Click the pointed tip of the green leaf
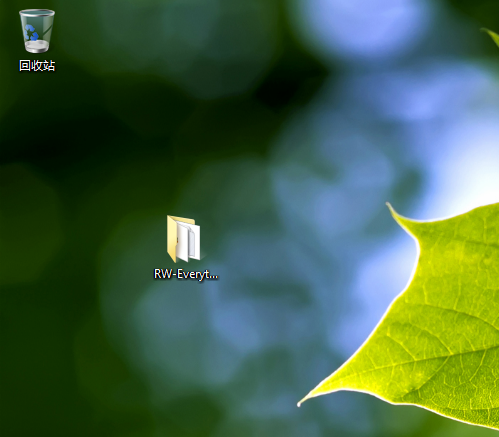The width and height of the screenshot is (499, 437). click(299, 404)
